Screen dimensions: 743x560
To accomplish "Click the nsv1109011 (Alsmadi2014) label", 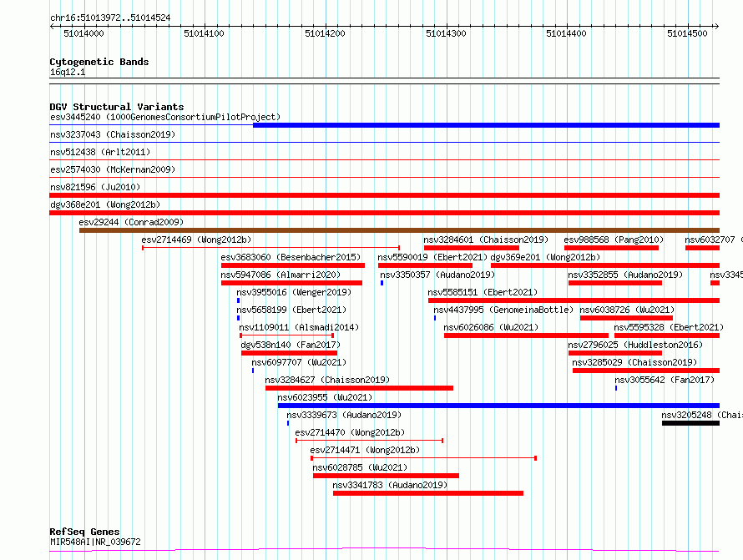I will coord(299,327).
